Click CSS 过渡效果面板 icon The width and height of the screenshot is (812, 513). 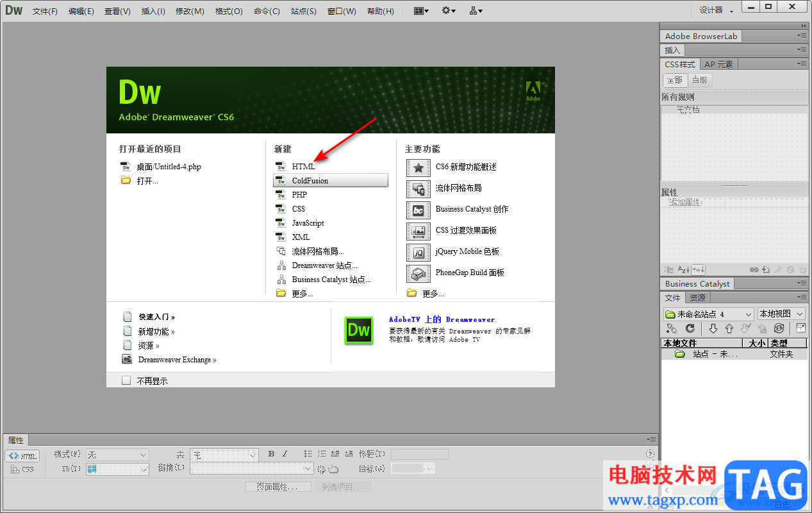(418, 231)
